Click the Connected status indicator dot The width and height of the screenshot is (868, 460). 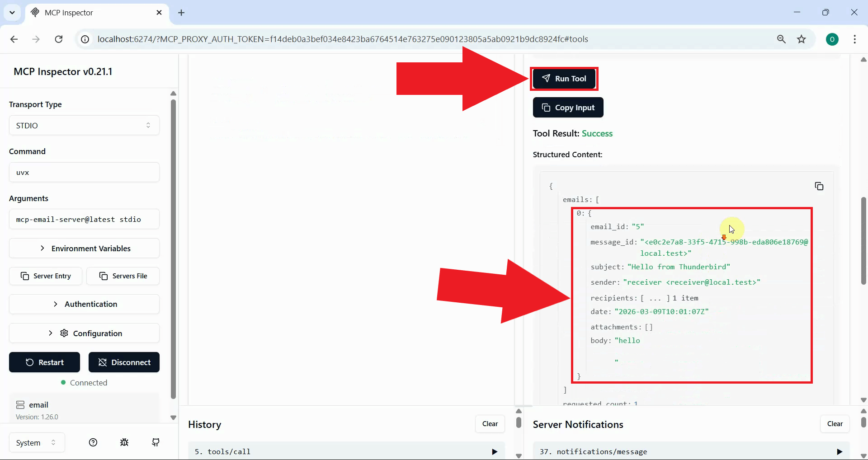pyautogui.click(x=62, y=383)
